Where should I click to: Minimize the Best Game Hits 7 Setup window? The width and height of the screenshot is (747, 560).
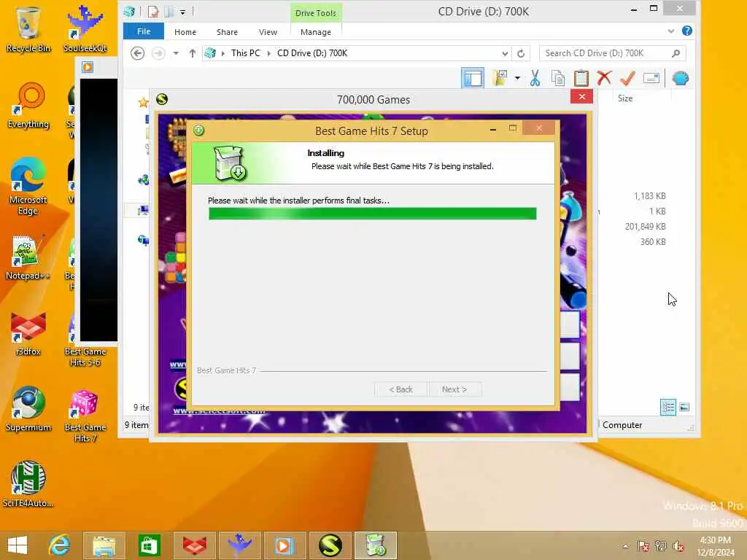[493, 129]
